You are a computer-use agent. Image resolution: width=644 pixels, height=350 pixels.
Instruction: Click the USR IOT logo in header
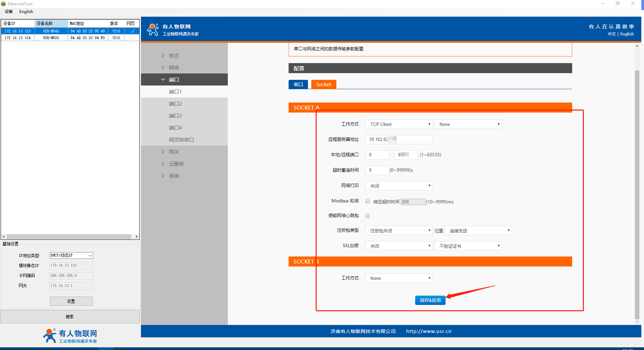click(x=153, y=29)
